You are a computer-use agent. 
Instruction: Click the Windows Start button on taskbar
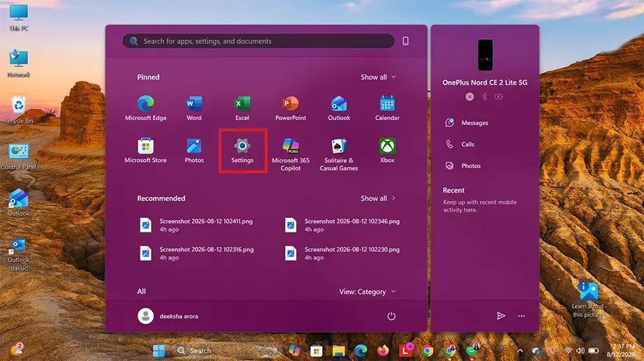click(x=159, y=351)
